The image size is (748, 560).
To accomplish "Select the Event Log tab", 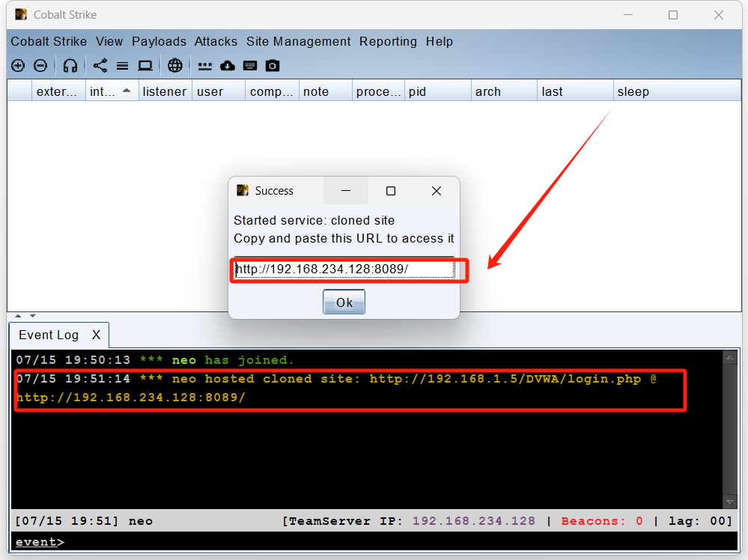I will click(x=49, y=335).
